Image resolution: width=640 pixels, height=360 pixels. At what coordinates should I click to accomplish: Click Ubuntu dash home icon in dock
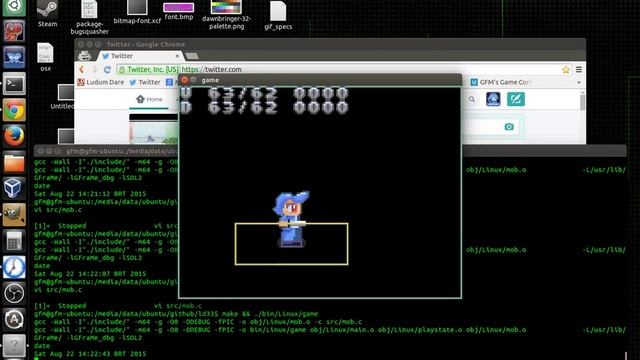click(14, 7)
